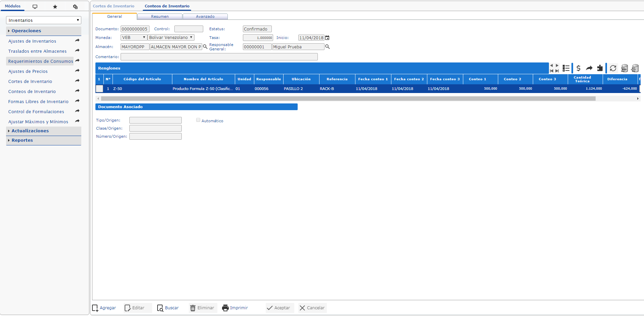Image resolution: width=644 pixels, height=316 pixels.
Task: Click shortcut arrow next to Ajustes de Precios
Action: pos(77,71)
